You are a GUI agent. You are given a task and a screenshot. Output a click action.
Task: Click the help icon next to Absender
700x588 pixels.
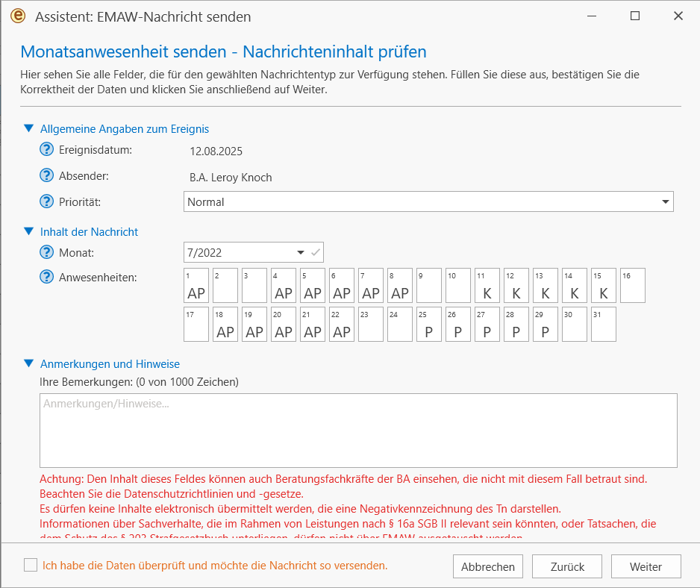pos(46,175)
